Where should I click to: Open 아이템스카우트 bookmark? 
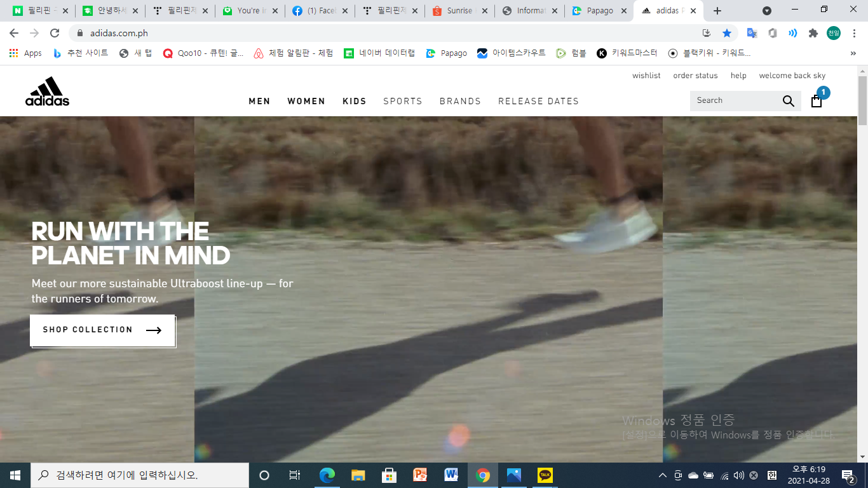[512, 53]
